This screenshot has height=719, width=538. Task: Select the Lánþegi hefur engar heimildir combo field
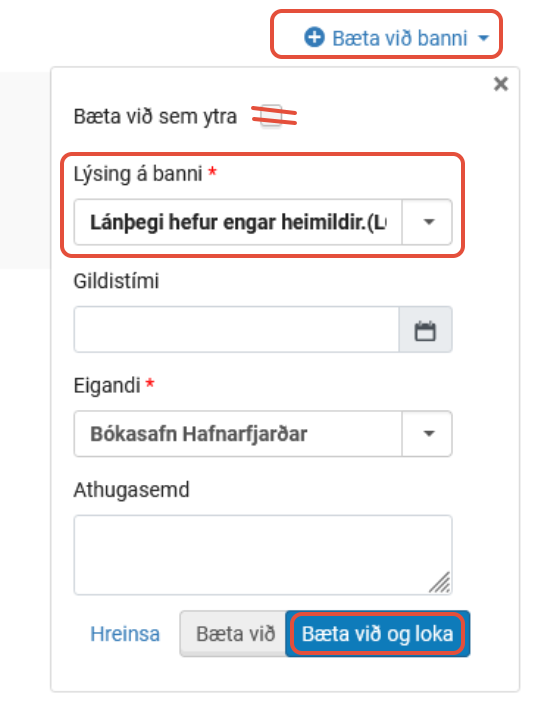click(x=238, y=222)
